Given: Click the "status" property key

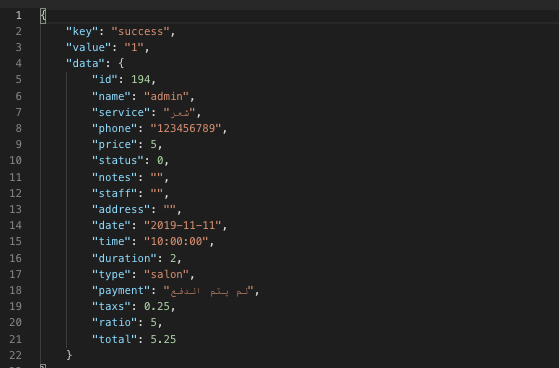Looking at the screenshot, I should tap(118, 160).
